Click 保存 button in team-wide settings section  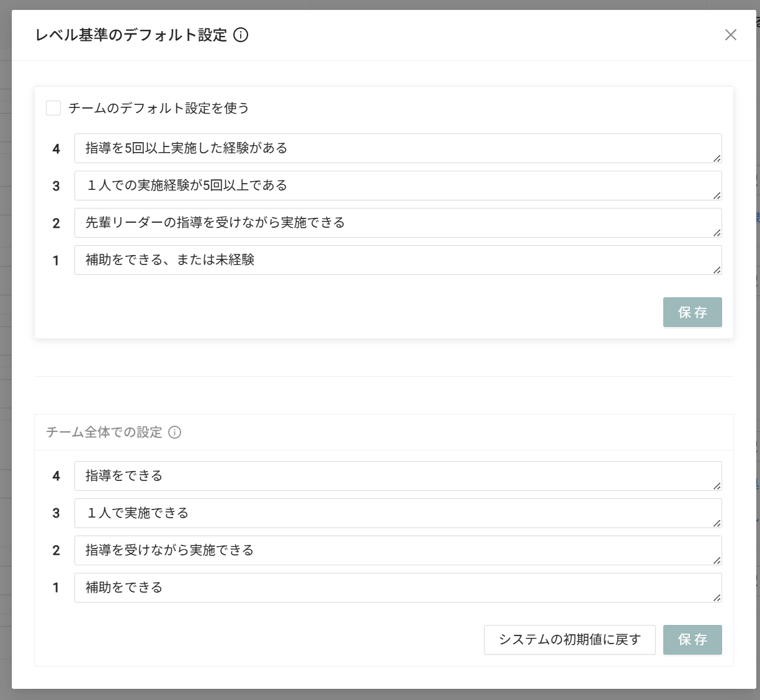(x=692, y=640)
